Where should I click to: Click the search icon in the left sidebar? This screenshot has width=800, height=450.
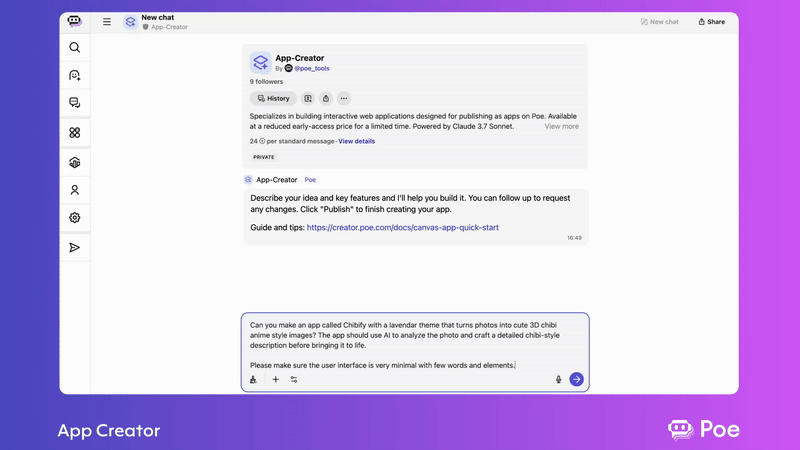pyautogui.click(x=75, y=47)
